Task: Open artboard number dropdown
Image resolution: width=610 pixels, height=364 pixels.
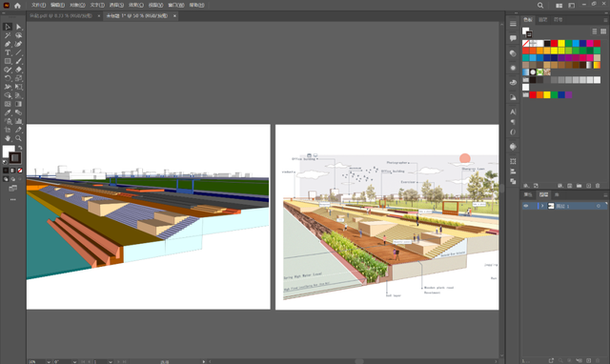Action: click(x=111, y=362)
